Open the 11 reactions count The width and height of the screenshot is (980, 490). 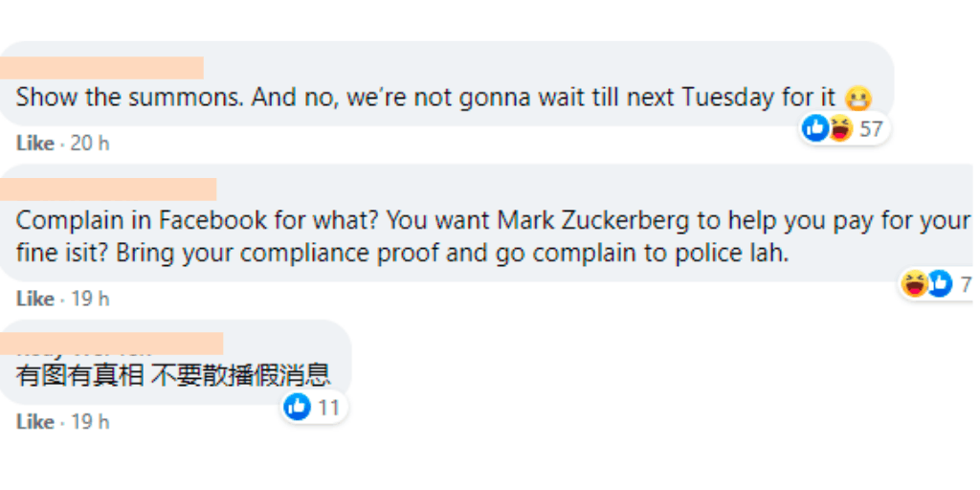(x=328, y=408)
